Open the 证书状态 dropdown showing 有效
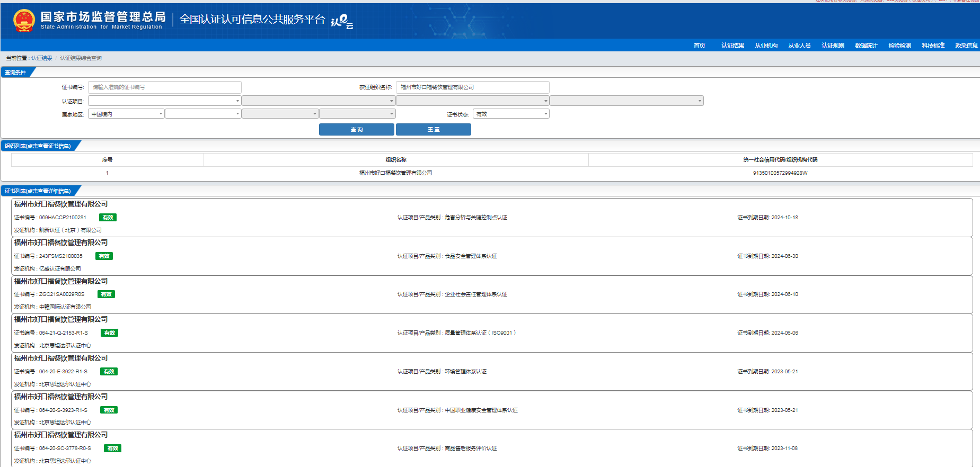The image size is (980, 467). tap(510, 114)
